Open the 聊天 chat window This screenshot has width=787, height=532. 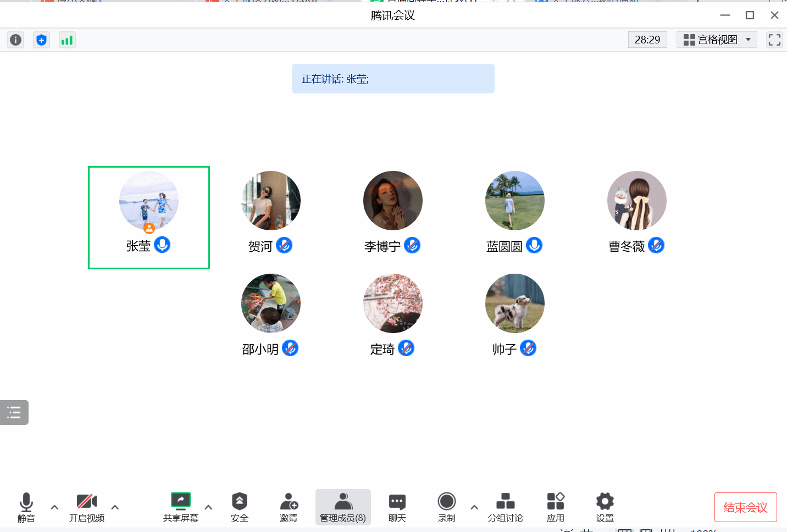click(x=397, y=507)
